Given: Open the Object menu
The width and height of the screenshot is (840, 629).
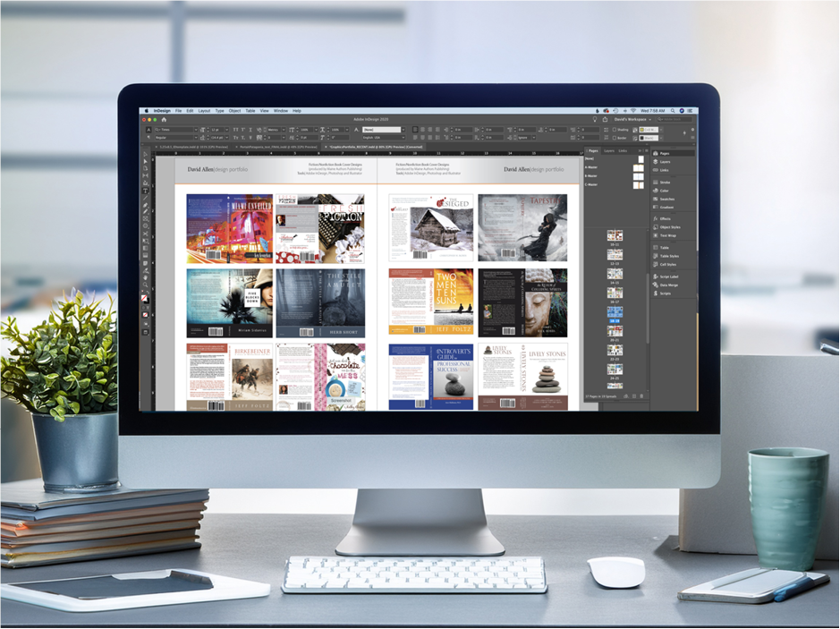Looking at the screenshot, I should pyautogui.click(x=234, y=111).
